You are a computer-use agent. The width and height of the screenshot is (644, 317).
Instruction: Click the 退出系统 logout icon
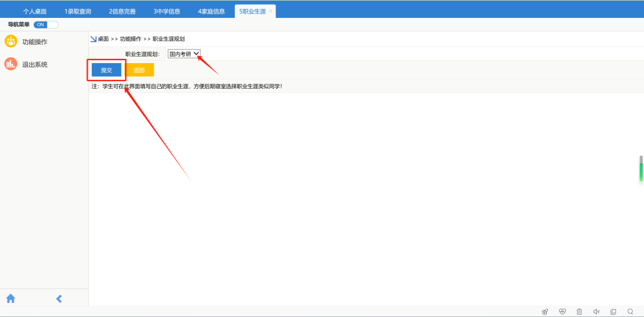(11, 64)
